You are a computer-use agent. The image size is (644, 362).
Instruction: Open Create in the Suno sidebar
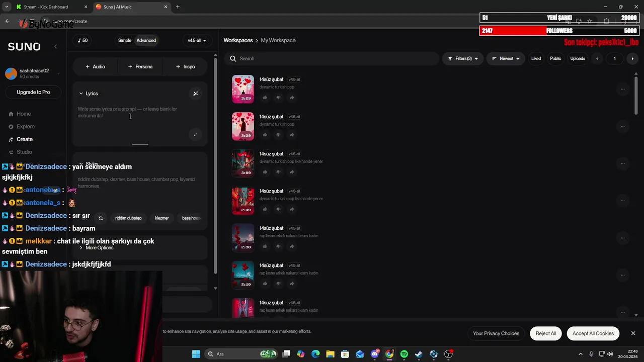pyautogui.click(x=21, y=139)
